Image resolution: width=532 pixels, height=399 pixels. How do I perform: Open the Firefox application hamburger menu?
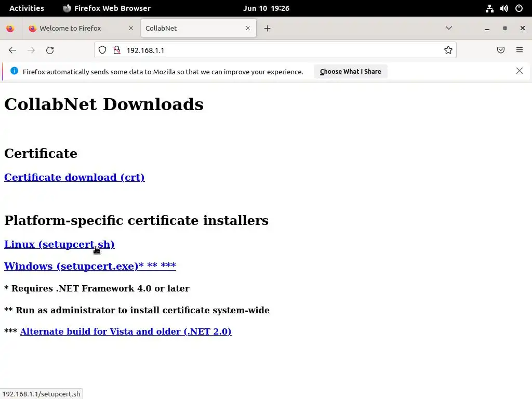click(x=520, y=50)
